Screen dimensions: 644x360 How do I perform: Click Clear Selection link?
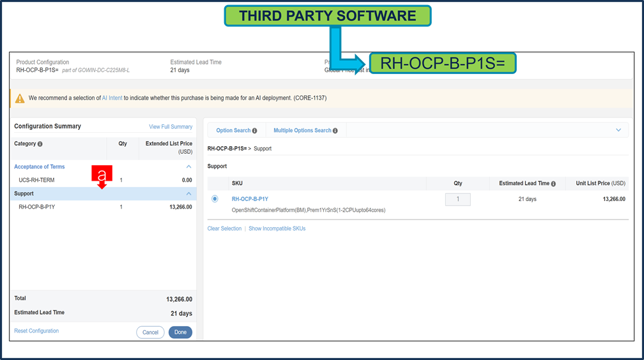[x=224, y=229]
